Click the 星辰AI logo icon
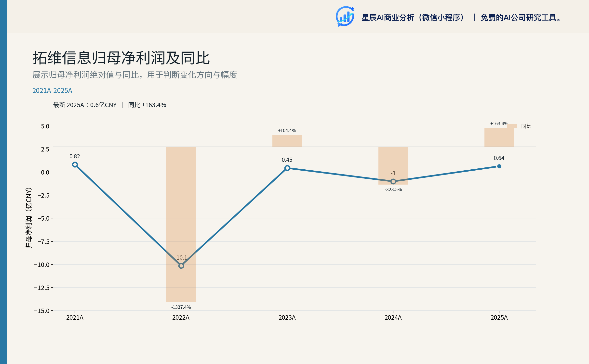The width and height of the screenshot is (589, 364). pos(345,16)
